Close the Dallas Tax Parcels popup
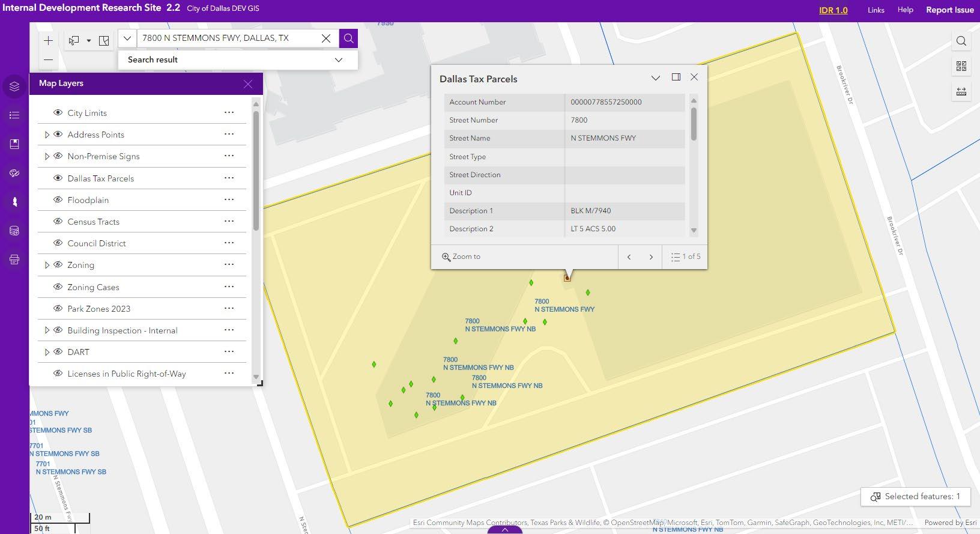Viewport: 980px width, 534px height. point(694,77)
